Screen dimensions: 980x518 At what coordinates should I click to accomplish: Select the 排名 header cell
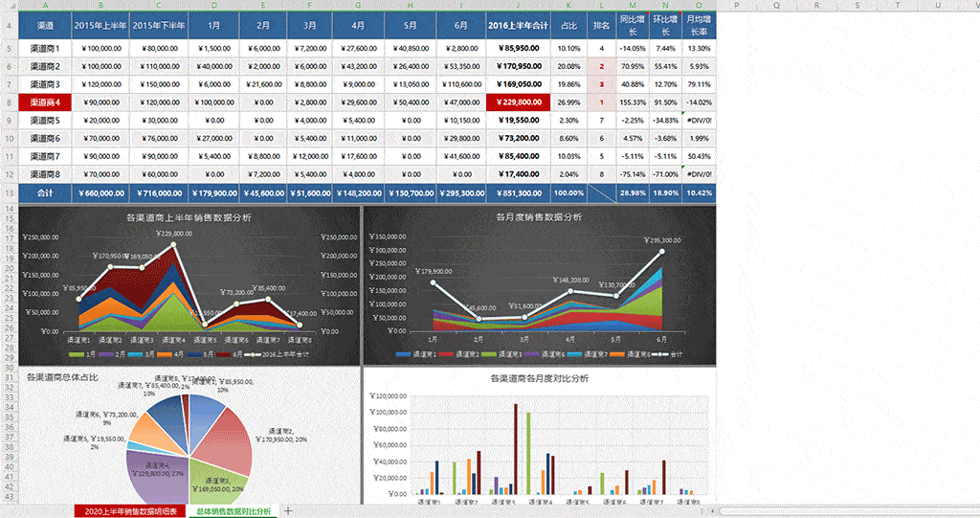point(601,26)
